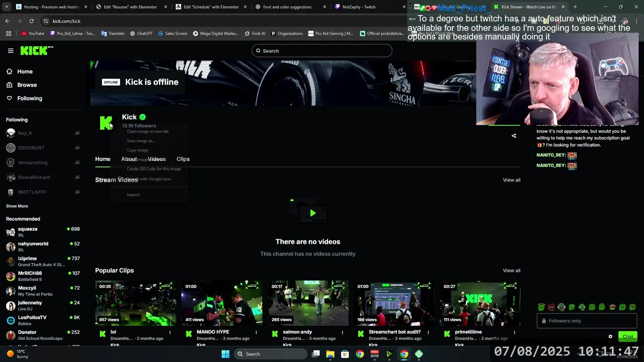Screen dimensions: 644x362
Task: Click the share icon below the banner
Action: pyautogui.click(x=514, y=136)
